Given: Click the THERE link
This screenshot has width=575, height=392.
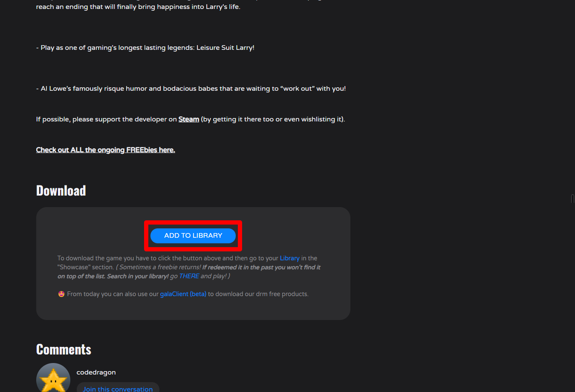Looking at the screenshot, I should pos(189,276).
